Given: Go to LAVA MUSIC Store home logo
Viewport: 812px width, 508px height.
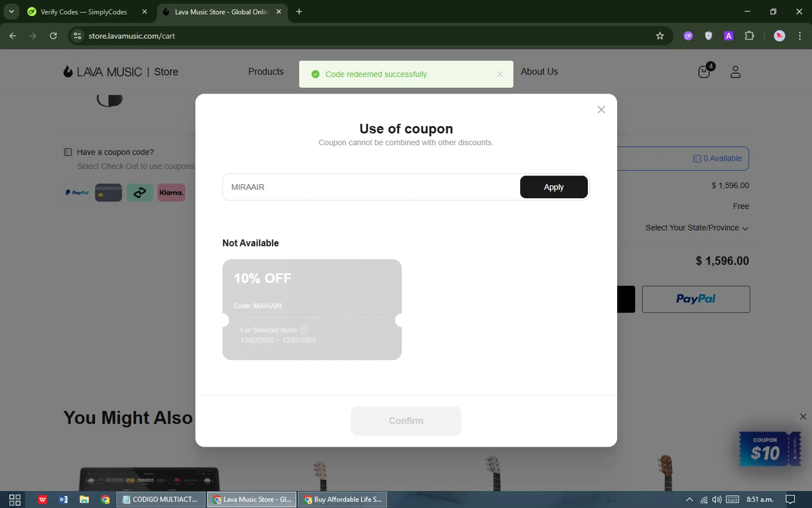Looking at the screenshot, I should 121,71.
